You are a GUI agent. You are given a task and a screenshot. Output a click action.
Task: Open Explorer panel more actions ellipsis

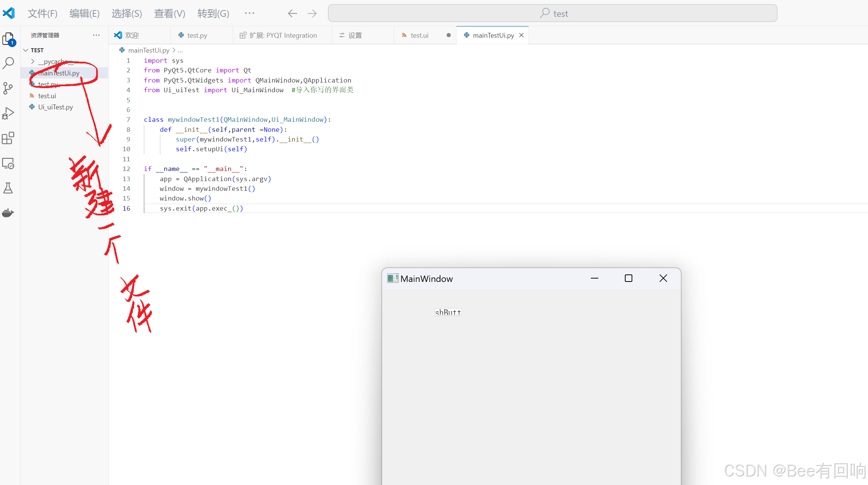96,35
